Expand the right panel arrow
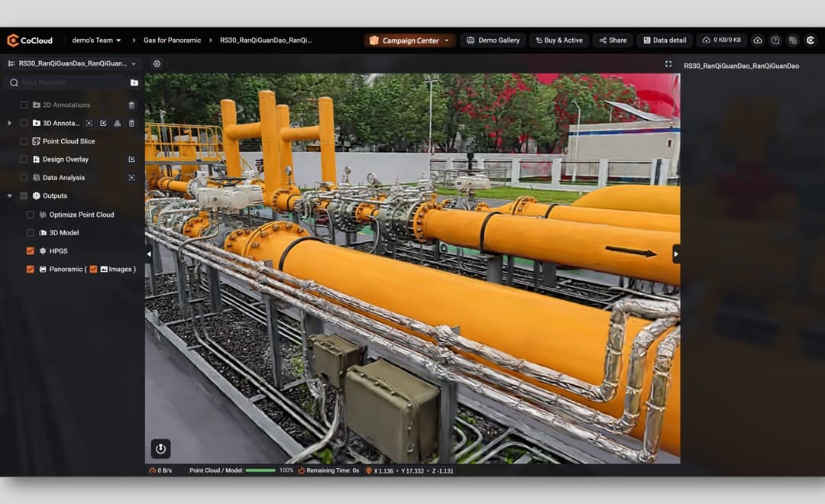Screen dimensions: 825x504 pyautogui.click(x=676, y=254)
